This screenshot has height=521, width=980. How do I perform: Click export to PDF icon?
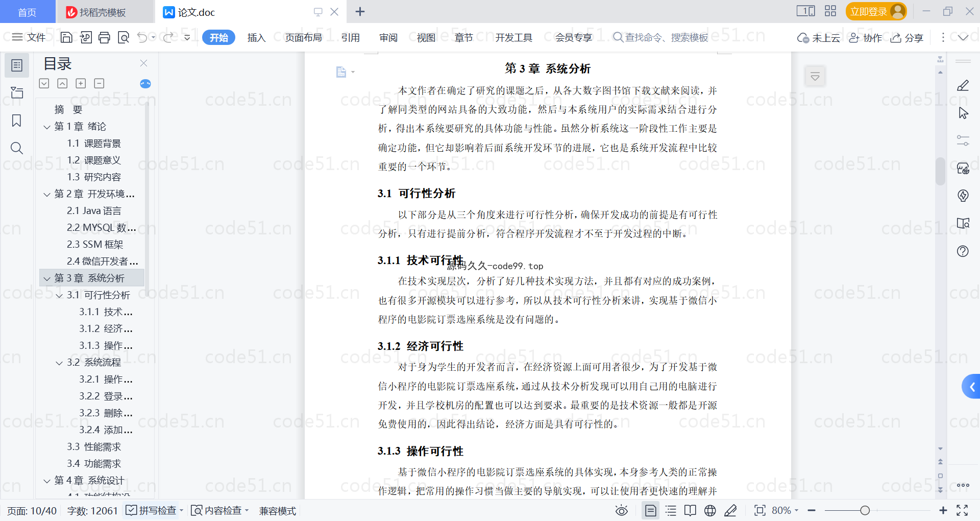86,37
